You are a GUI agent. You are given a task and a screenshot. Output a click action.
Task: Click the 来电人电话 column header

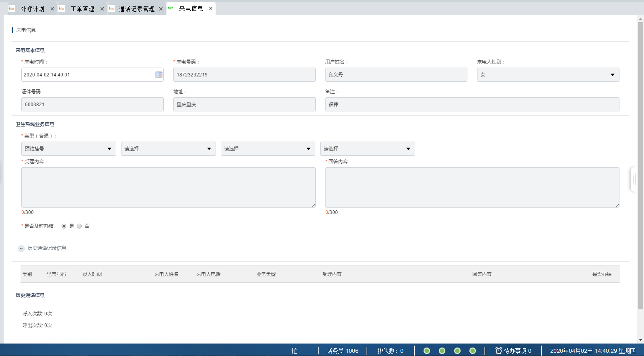[208, 274]
